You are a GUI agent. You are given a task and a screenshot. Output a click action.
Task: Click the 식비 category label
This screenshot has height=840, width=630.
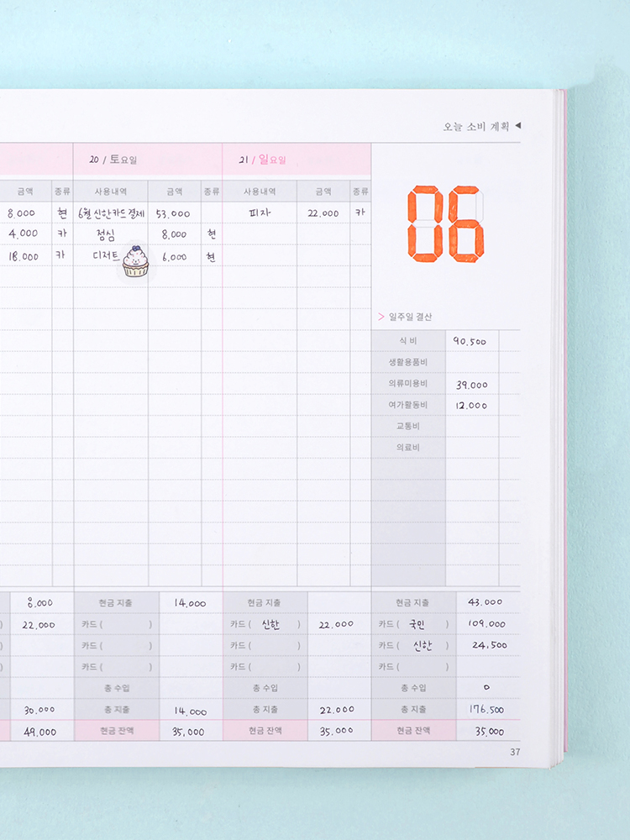click(408, 341)
